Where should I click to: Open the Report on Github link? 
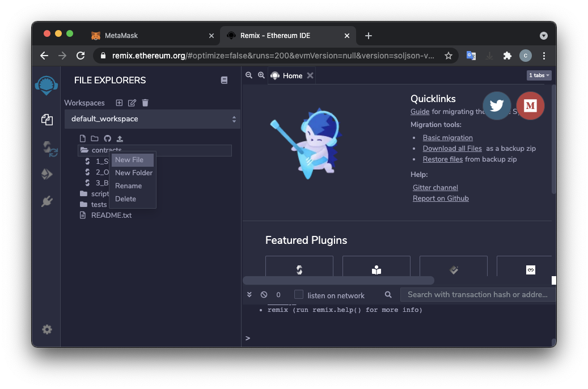[x=441, y=198]
